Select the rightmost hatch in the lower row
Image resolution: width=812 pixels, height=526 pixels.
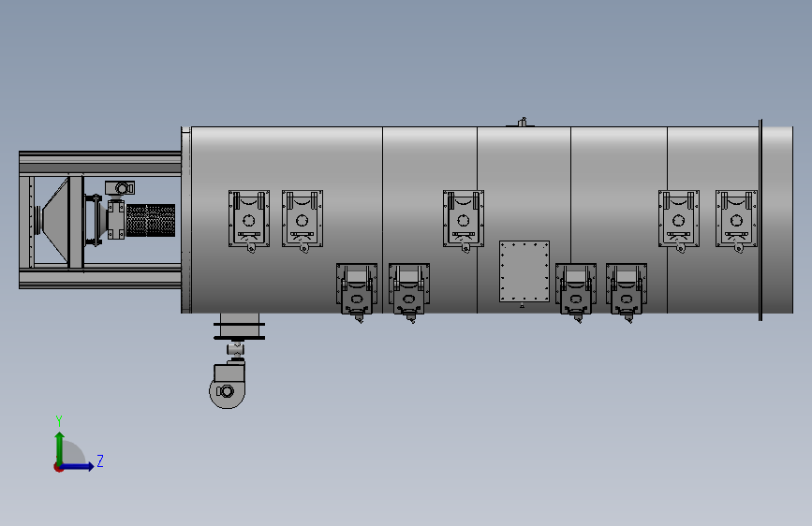(x=627, y=291)
